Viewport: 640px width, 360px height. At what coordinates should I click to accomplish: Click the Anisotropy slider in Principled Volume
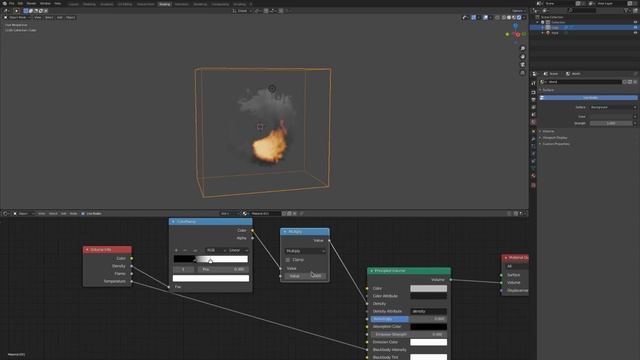408,319
